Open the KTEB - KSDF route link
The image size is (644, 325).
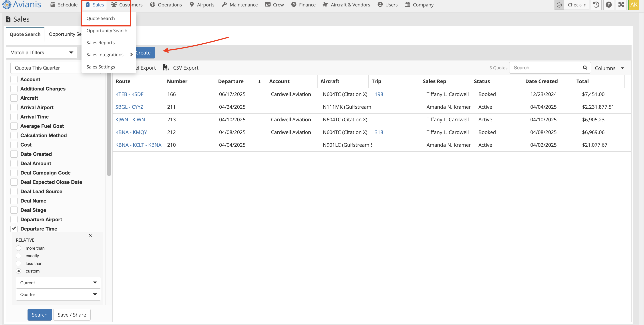click(x=129, y=94)
